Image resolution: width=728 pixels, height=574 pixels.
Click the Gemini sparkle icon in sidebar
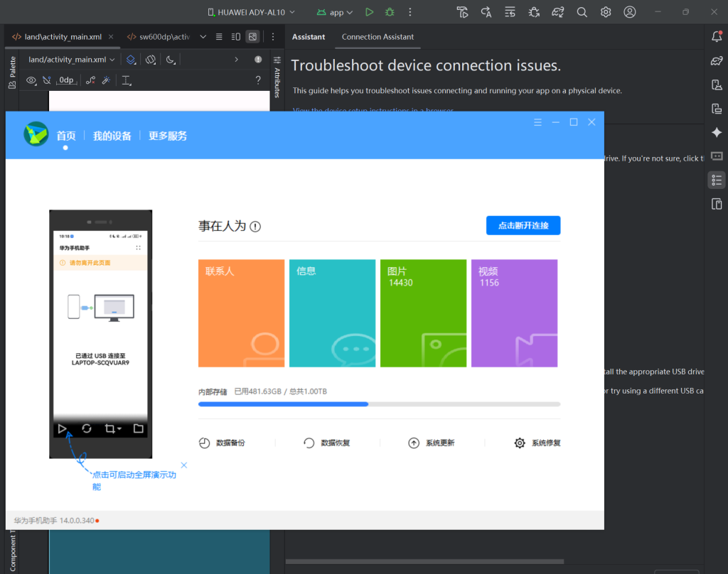717,132
